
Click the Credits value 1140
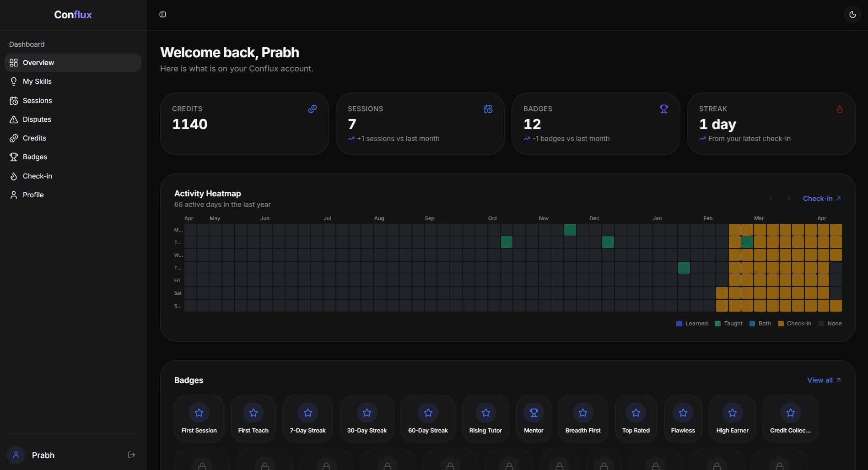point(190,124)
